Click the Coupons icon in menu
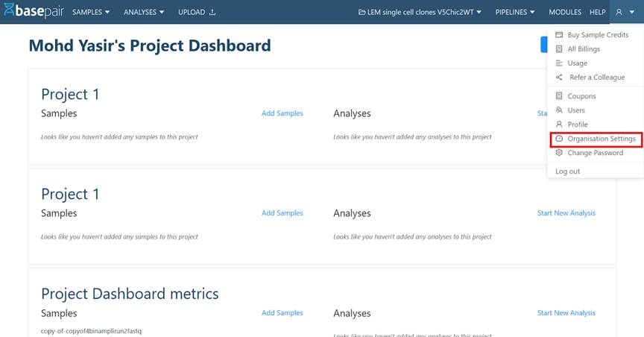The height and width of the screenshot is (337, 644). [x=559, y=96]
